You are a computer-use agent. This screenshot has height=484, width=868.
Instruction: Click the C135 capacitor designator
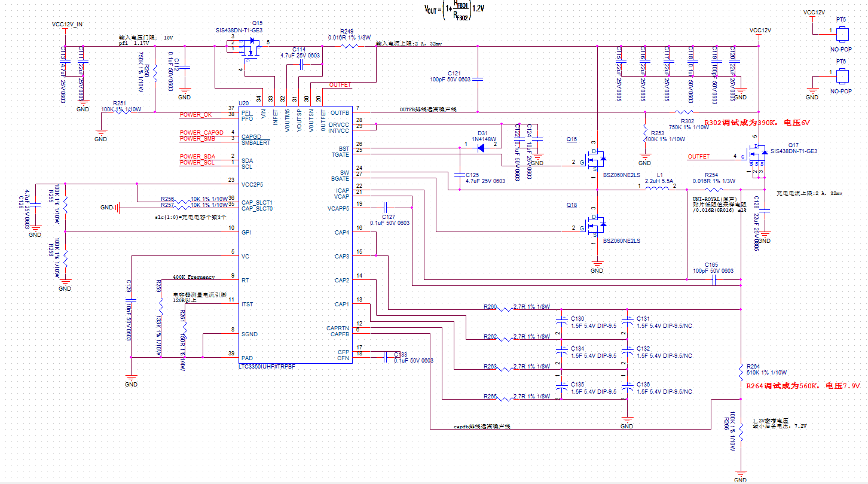577,384
